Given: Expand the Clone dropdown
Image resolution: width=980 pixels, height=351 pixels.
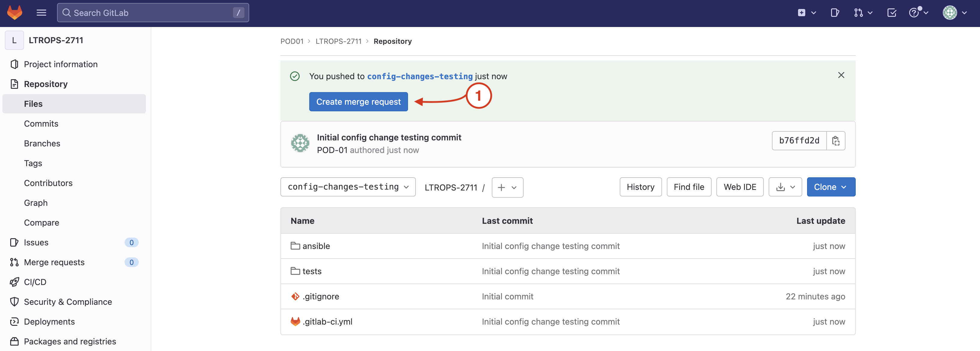Looking at the screenshot, I should (x=831, y=187).
